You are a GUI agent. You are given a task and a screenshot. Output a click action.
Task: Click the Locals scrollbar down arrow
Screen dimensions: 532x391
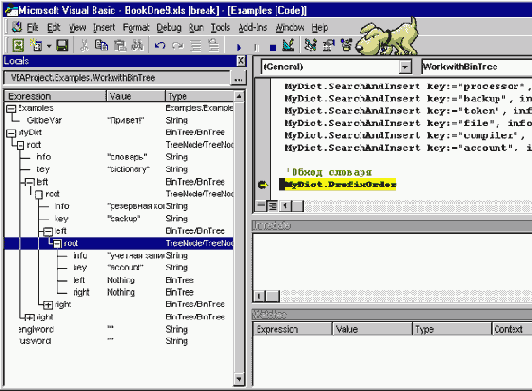(x=239, y=379)
